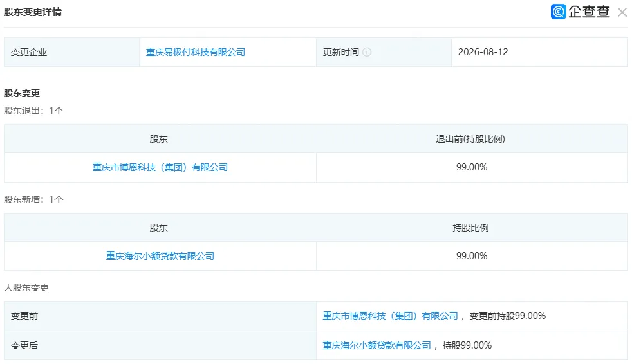The height and width of the screenshot is (364, 632).
Task: Open 重庆海尔小额贷款 link in 变更后 row
Action: point(377,345)
